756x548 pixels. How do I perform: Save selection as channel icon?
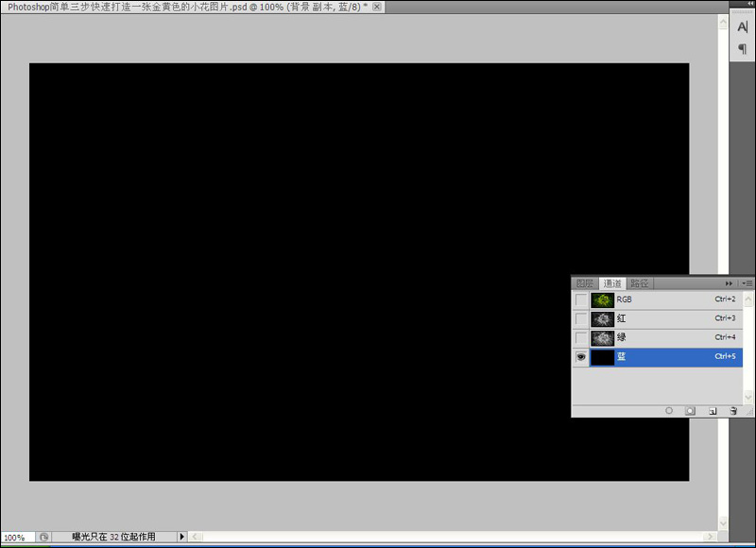click(691, 411)
